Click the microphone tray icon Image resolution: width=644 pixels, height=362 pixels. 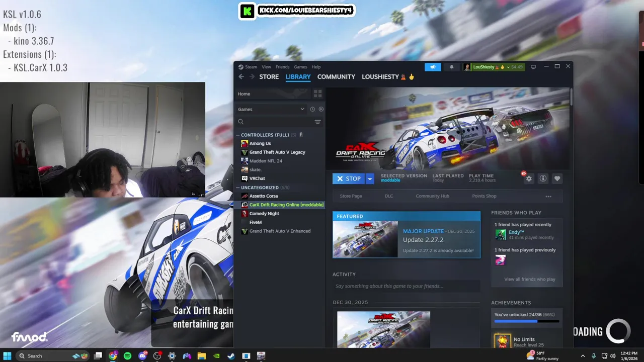click(x=594, y=355)
